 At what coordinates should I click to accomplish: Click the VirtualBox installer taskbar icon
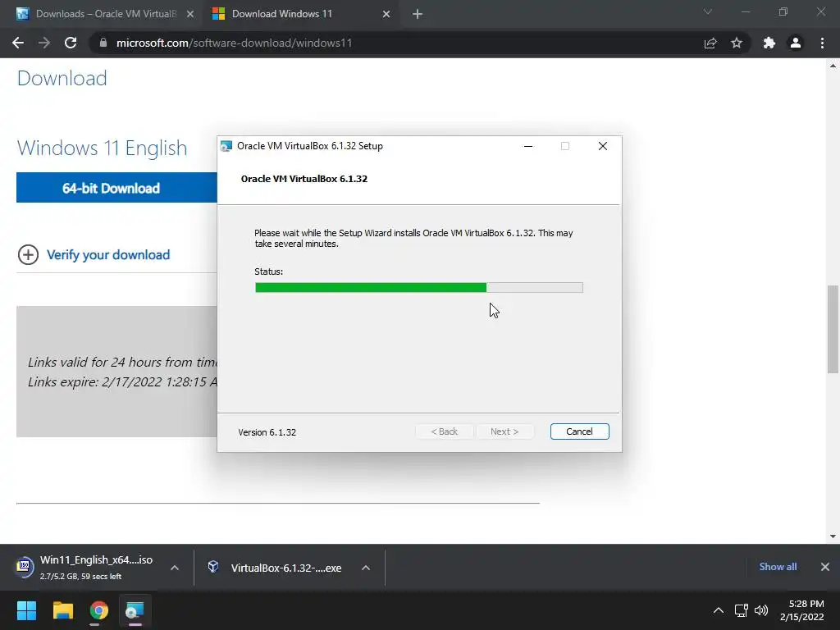coord(135,610)
